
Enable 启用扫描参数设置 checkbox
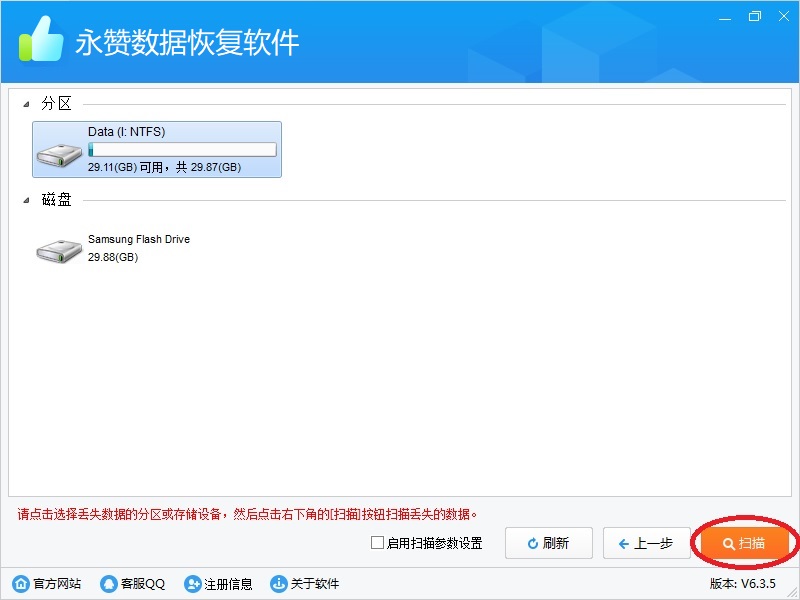[377, 543]
